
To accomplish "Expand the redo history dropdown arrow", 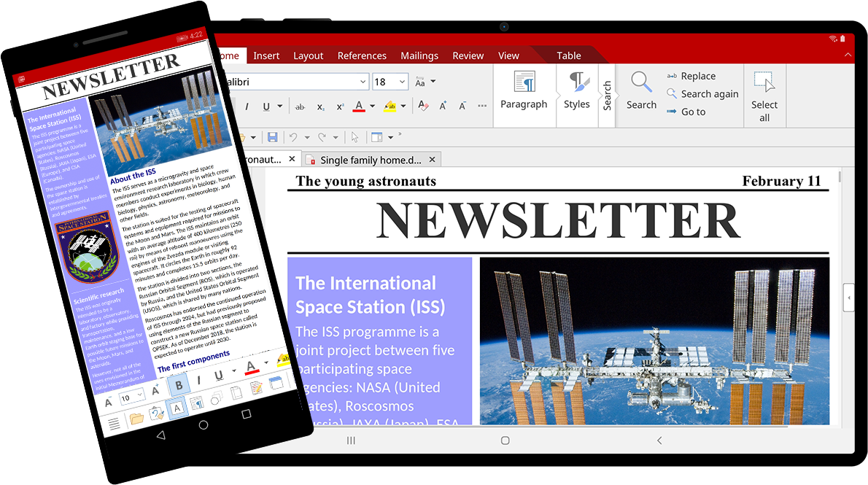I will coord(336,137).
